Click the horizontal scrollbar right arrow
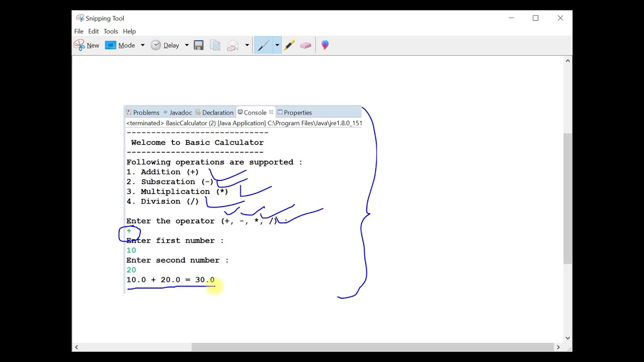The height and width of the screenshot is (362, 644). point(558,347)
